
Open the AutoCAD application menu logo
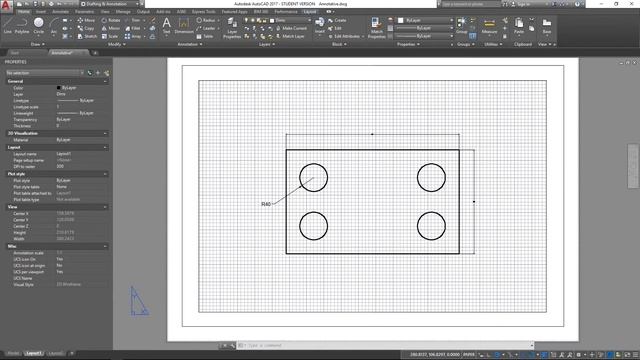pyautogui.click(x=6, y=6)
